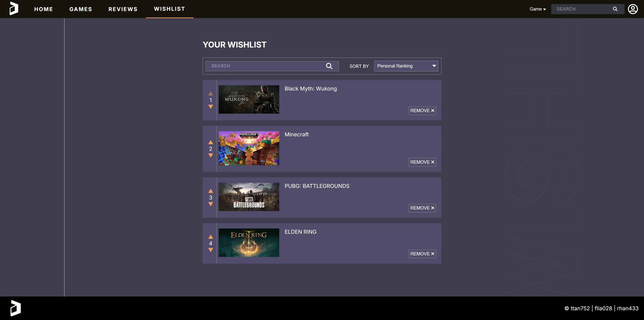The width and height of the screenshot is (644, 320).
Task: Open the user profile account icon
Action: [633, 9]
